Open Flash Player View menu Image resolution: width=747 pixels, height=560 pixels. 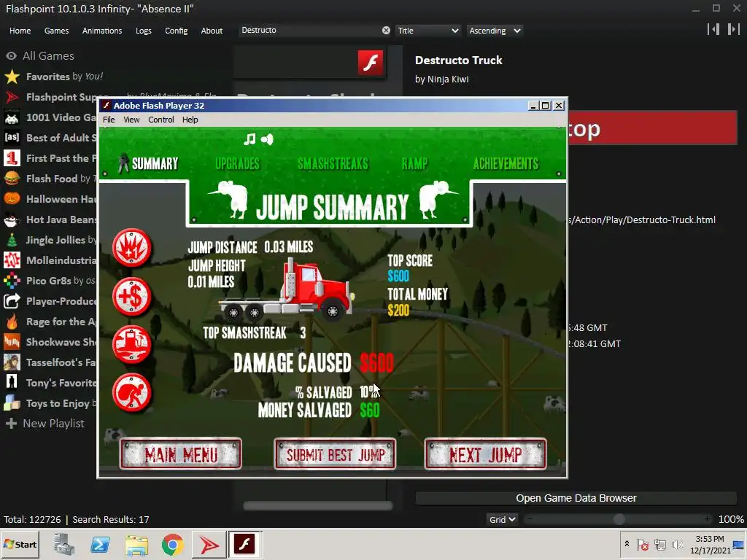[x=131, y=120]
